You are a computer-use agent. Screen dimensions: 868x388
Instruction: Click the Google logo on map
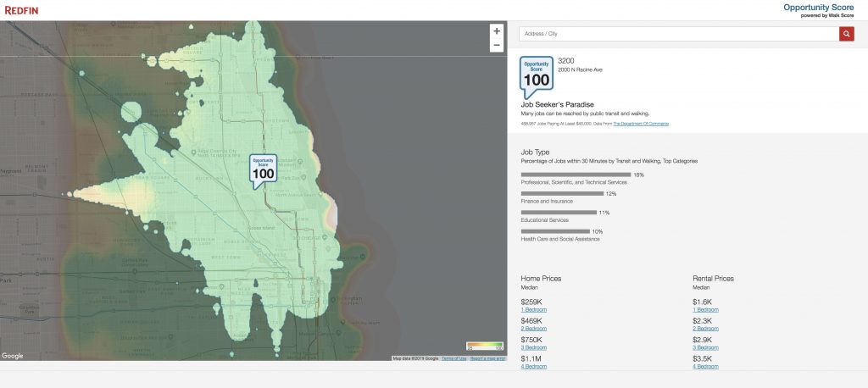tap(13, 356)
